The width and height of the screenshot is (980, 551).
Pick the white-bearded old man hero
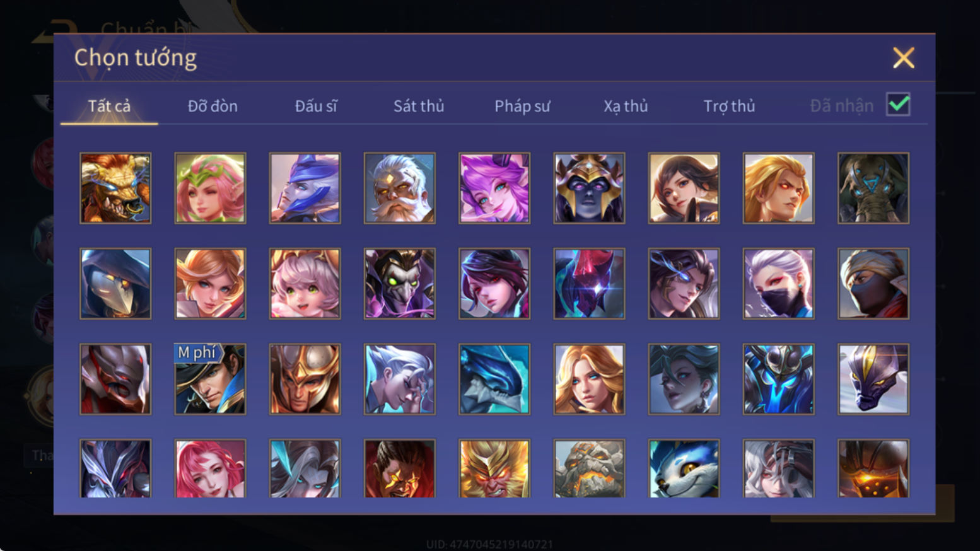(399, 188)
